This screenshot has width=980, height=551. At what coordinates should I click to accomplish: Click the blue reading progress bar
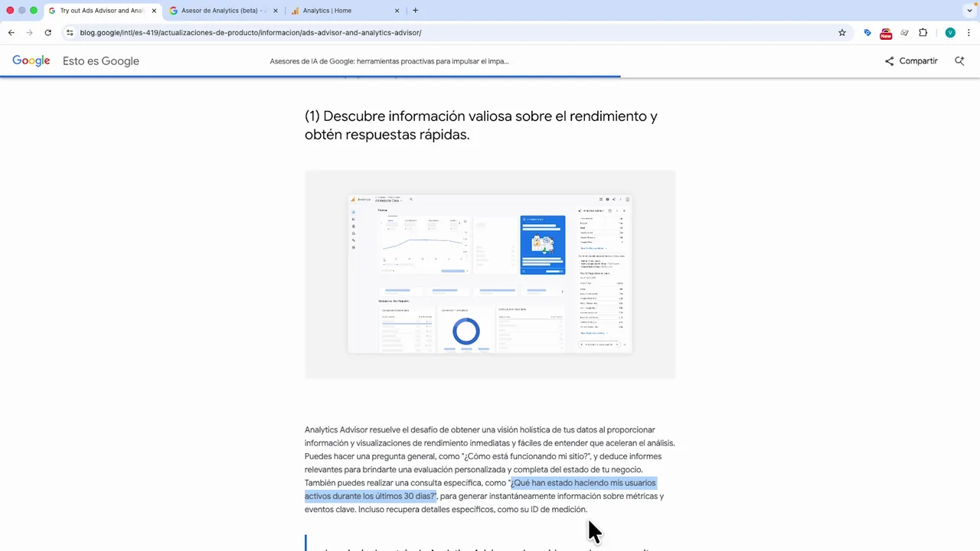pyautogui.click(x=310, y=77)
